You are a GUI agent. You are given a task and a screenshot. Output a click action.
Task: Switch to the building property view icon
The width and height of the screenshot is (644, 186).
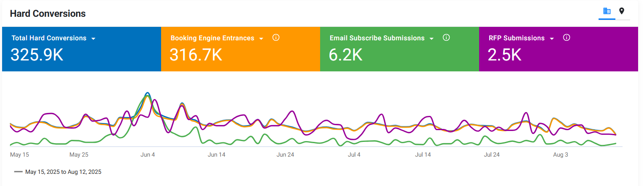[x=607, y=11]
